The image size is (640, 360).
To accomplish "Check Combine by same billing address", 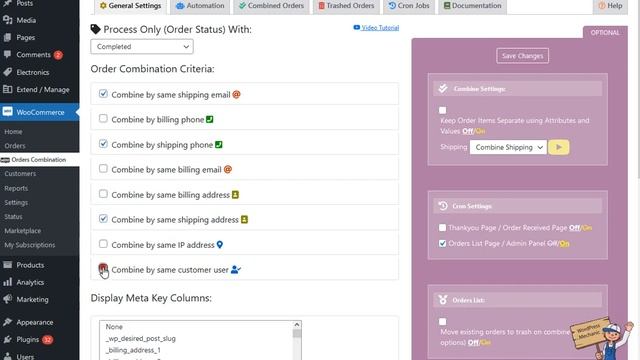I will [103, 194].
